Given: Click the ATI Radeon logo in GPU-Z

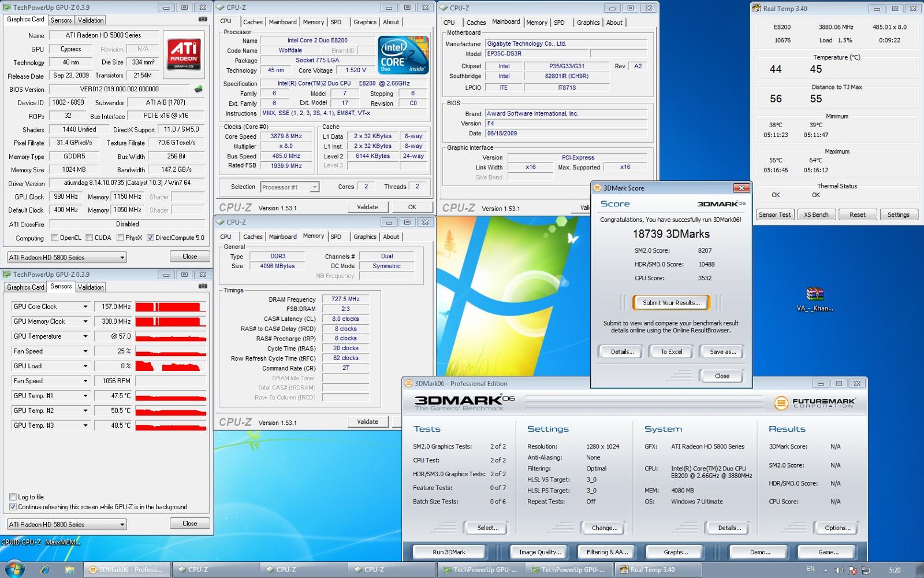Looking at the screenshot, I should (x=184, y=54).
